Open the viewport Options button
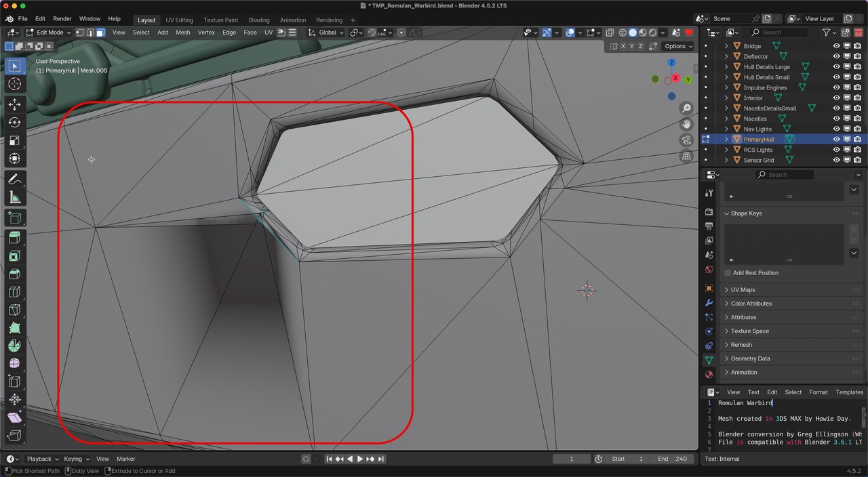This screenshot has height=477, width=868. 677,46
